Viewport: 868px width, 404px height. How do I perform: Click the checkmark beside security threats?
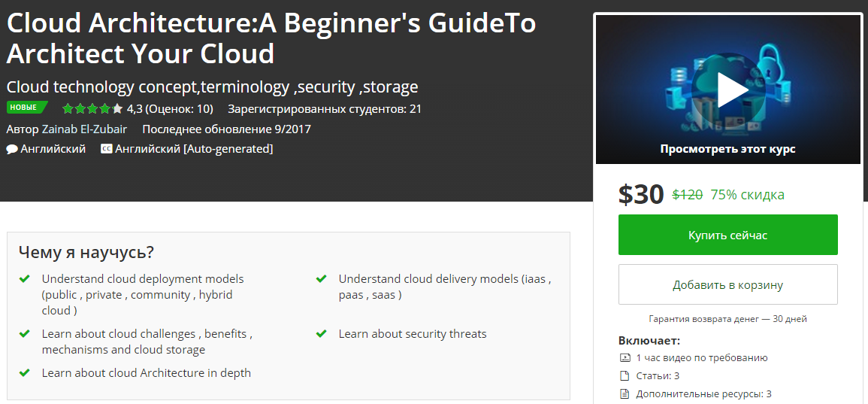click(x=322, y=333)
